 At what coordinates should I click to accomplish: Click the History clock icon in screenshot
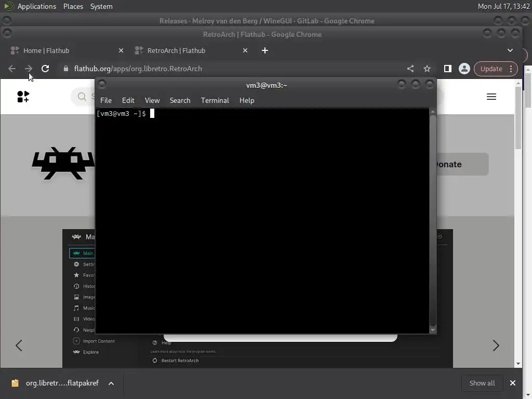click(76, 286)
